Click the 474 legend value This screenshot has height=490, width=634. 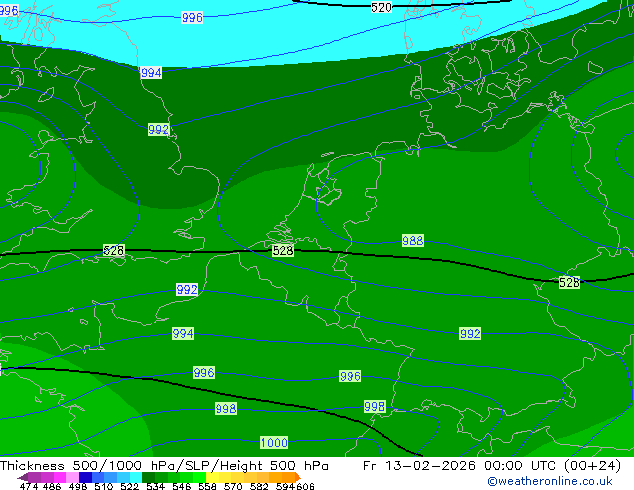pos(29,486)
